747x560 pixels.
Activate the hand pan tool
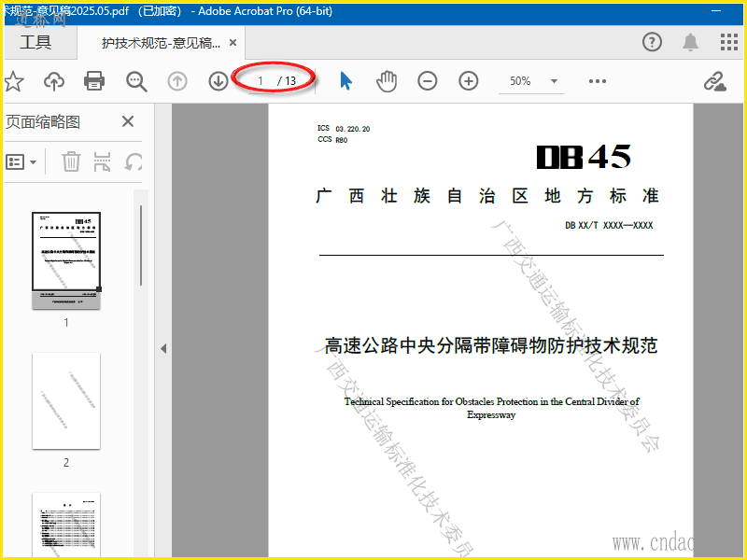coord(387,81)
